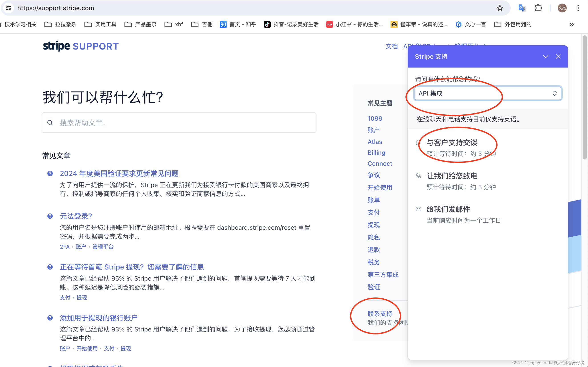
Task: Click the page vertical scrollbar
Action: click(585, 97)
